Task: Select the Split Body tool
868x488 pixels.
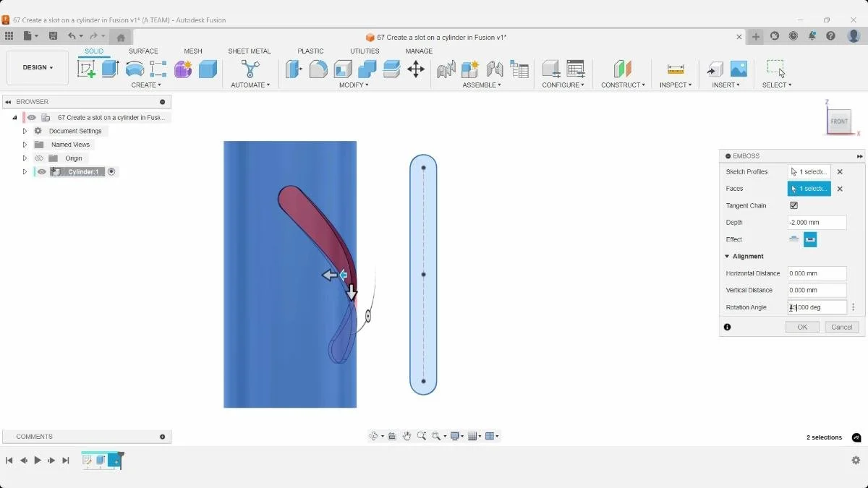Action: [x=391, y=69]
